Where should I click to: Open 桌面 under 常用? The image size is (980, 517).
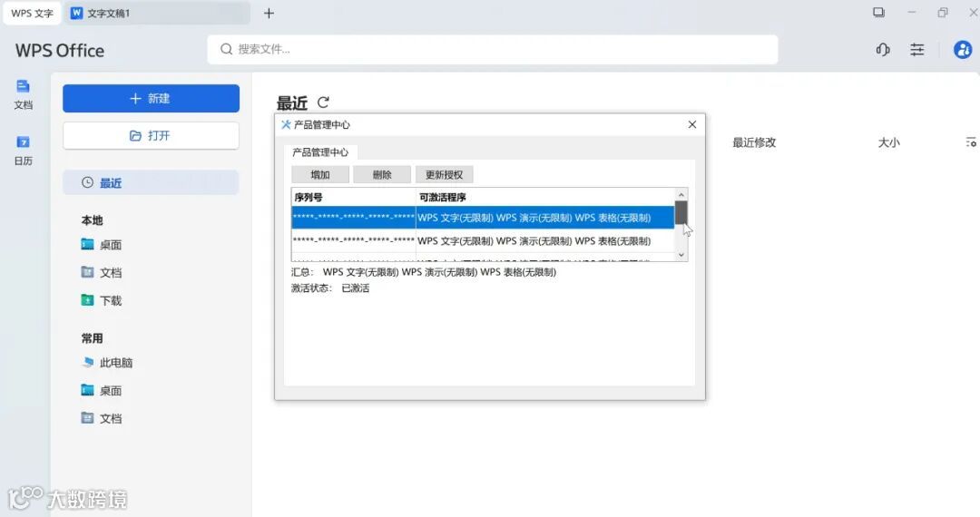102,391
